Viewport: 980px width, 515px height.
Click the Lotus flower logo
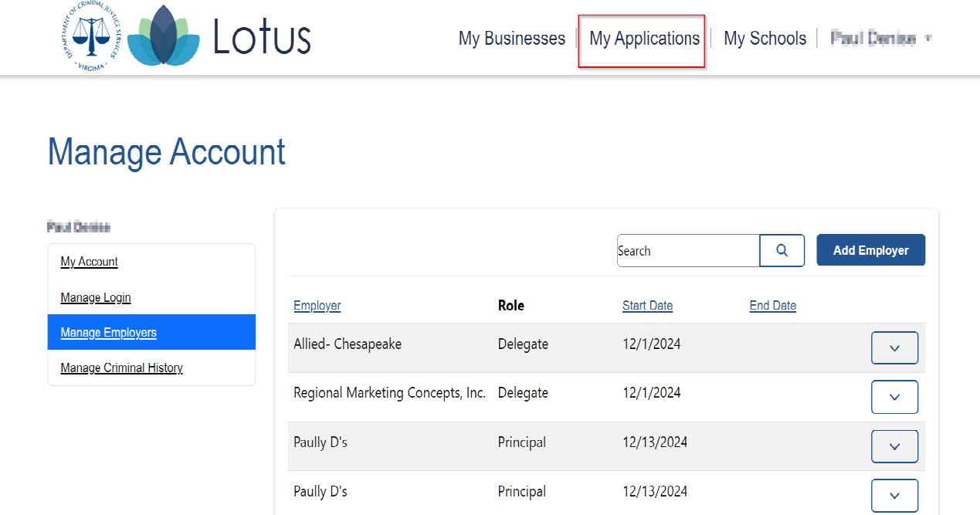(x=162, y=36)
